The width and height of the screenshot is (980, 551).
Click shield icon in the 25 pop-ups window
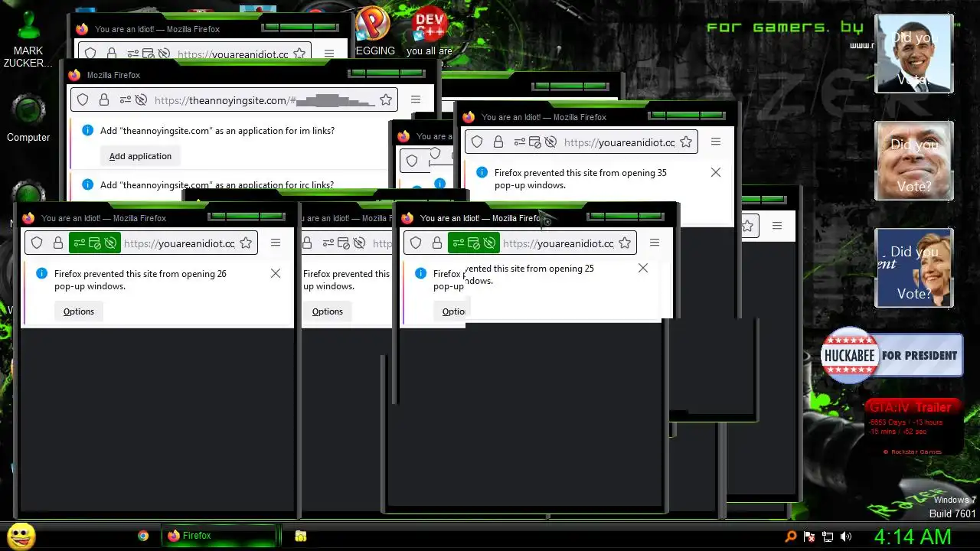[x=416, y=243]
